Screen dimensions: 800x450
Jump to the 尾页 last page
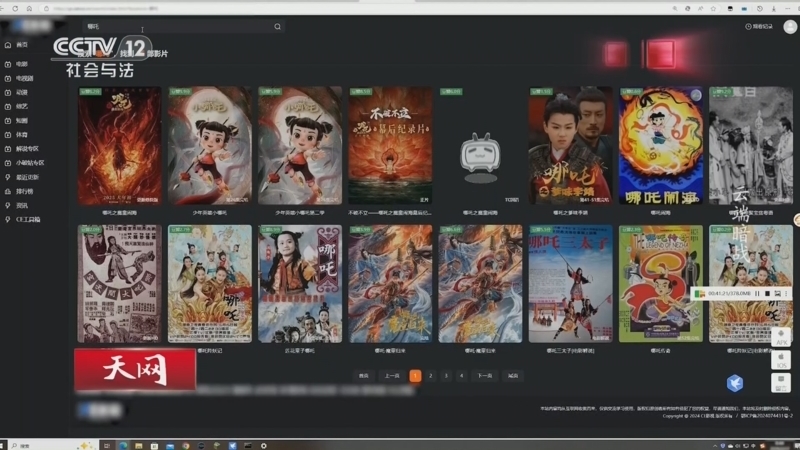[x=513, y=376]
